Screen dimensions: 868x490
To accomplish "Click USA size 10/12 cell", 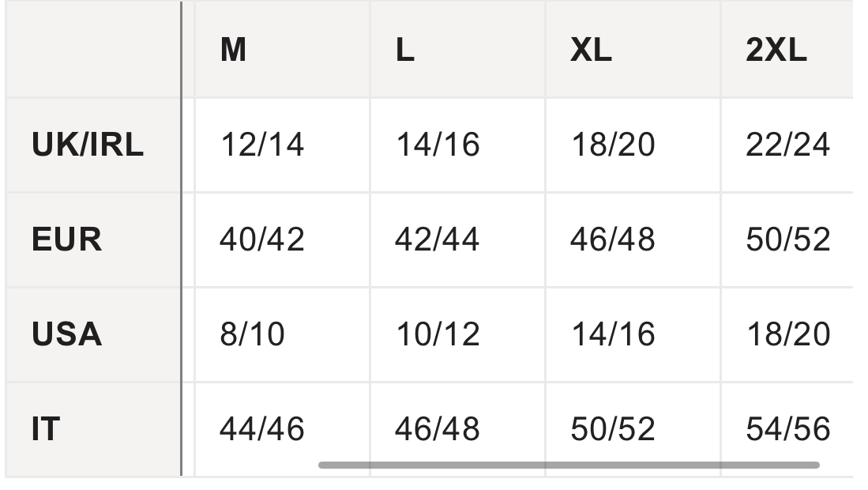I will 458,334.
